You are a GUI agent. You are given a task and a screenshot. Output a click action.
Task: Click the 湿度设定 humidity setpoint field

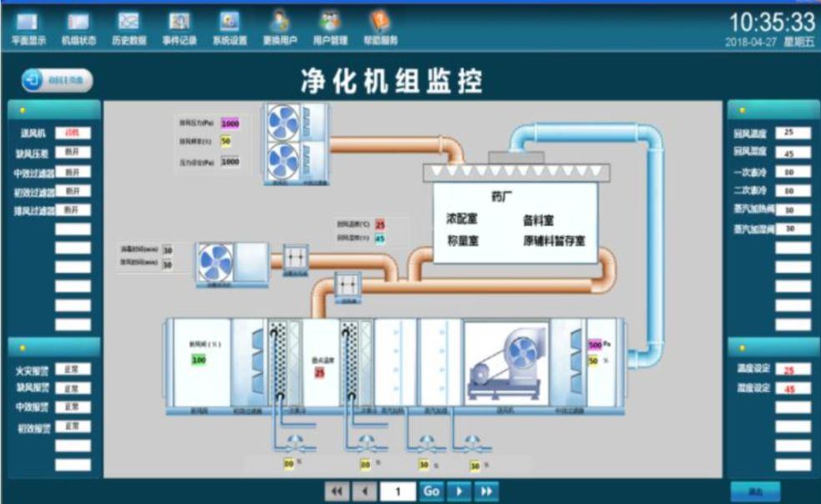792,388
